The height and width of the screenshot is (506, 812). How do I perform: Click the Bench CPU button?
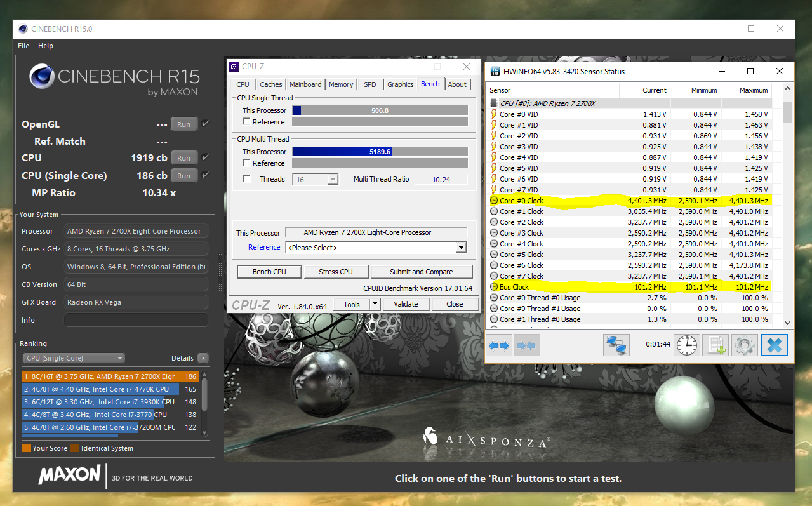click(269, 272)
